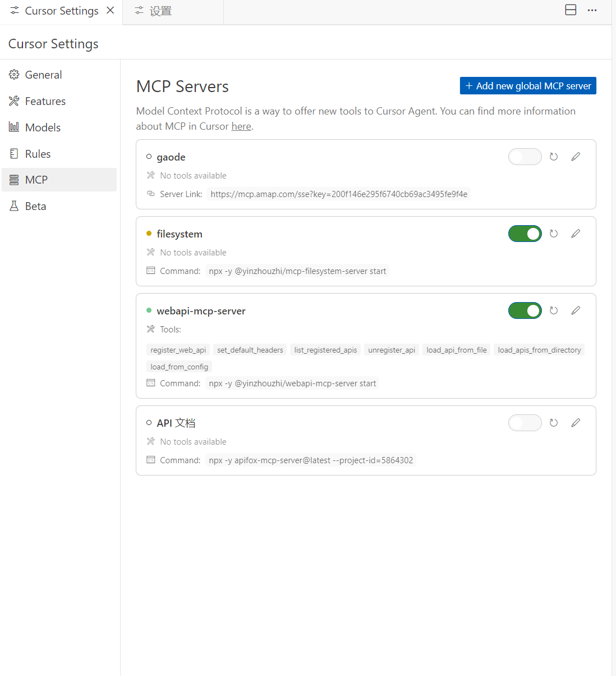Screen dimensions: 616x676
Task: Click the webapi-mcp-server npx command text
Action: [x=292, y=383]
